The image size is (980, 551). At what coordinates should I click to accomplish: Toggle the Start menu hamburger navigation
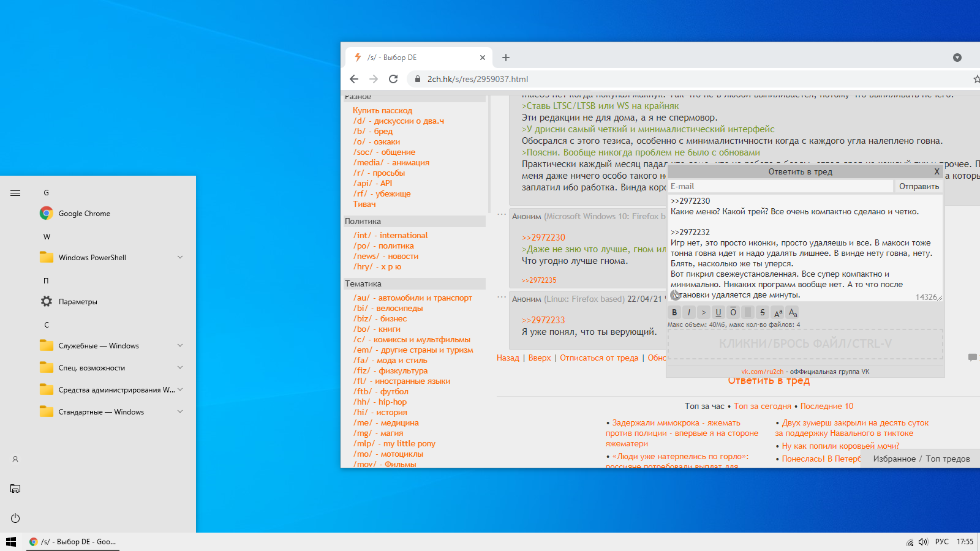pyautogui.click(x=15, y=193)
